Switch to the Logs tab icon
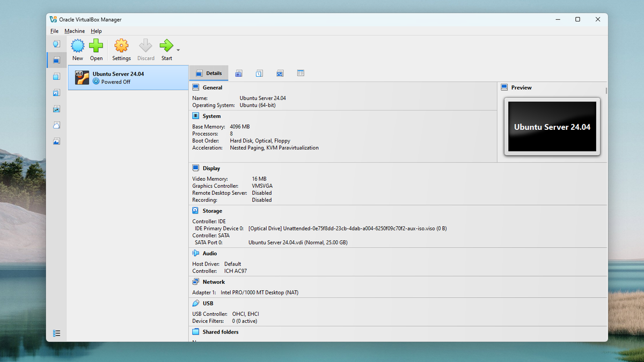This screenshot has width=644, height=362. [259, 73]
